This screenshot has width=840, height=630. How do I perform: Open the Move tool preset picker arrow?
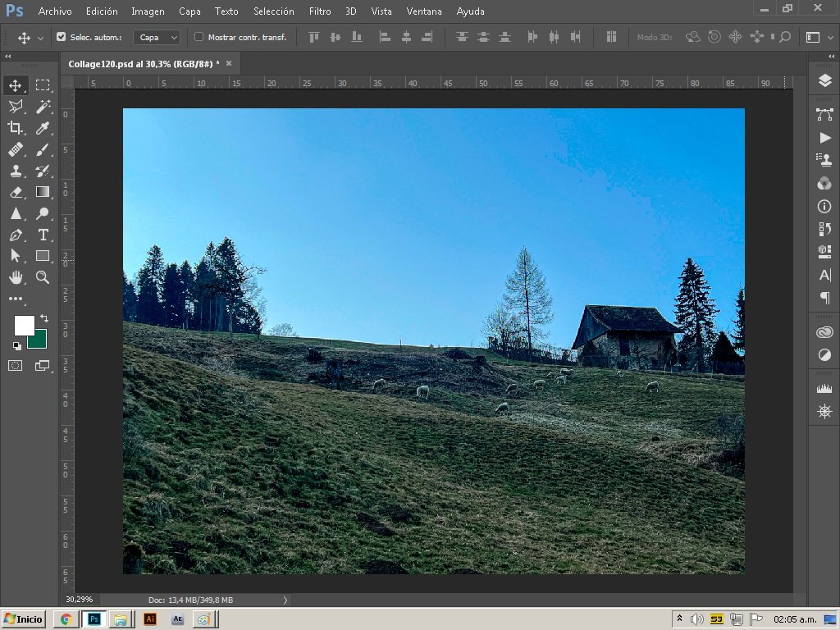coord(40,38)
